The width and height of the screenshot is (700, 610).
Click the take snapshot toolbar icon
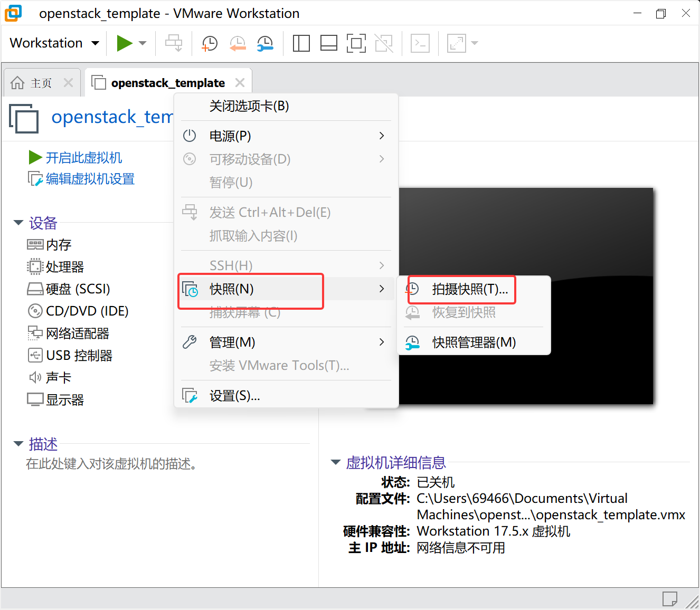click(x=210, y=43)
